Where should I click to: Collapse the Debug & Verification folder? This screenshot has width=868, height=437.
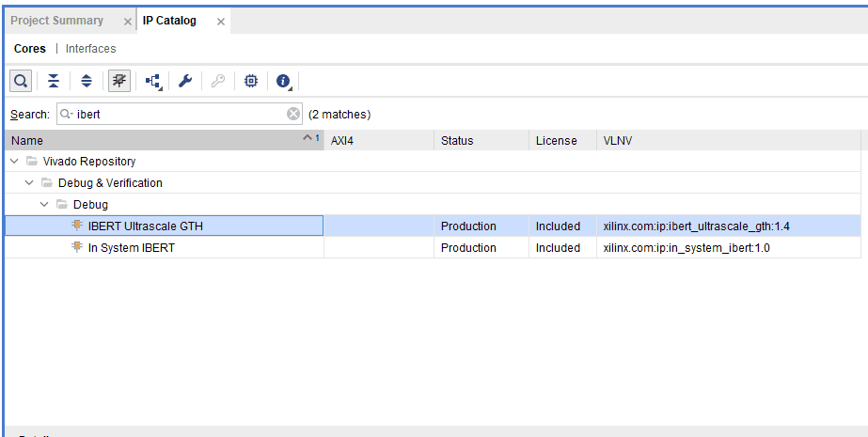(x=29, y=183)
